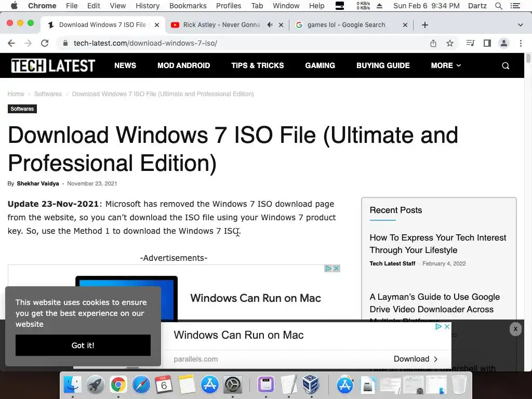Open the BUYING GUIDE section

[x=383, y=65]
